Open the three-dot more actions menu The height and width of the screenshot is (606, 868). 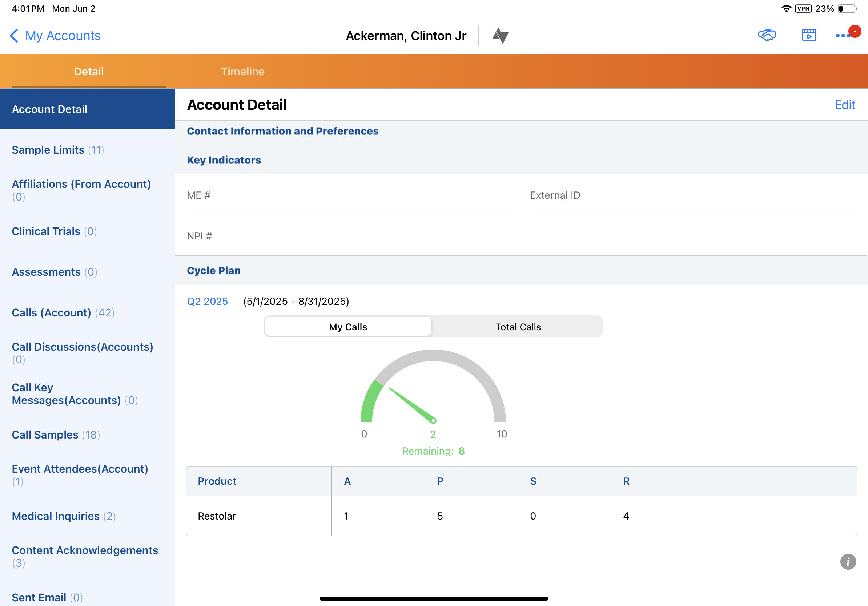coord(843,36)
